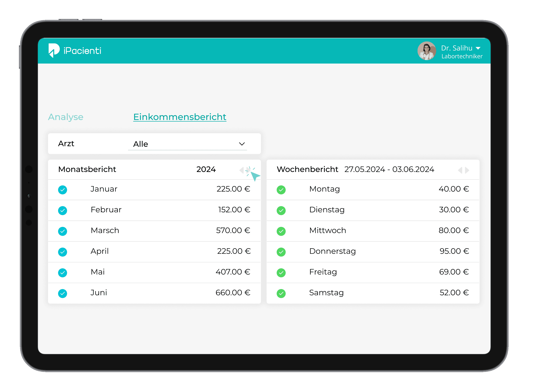Go to next week in Wochenbericht
The height and width of the screenshot is (392, 554).
pos(467,170)
